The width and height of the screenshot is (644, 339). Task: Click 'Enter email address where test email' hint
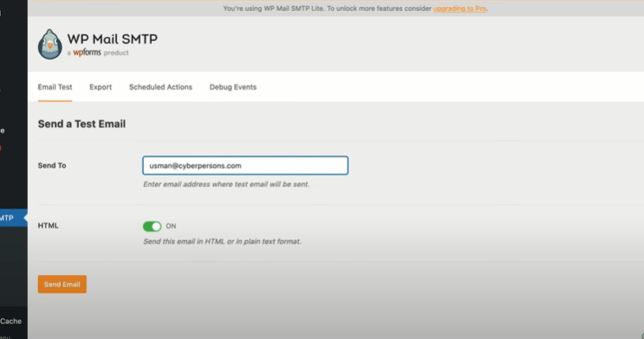pos(226,185)
